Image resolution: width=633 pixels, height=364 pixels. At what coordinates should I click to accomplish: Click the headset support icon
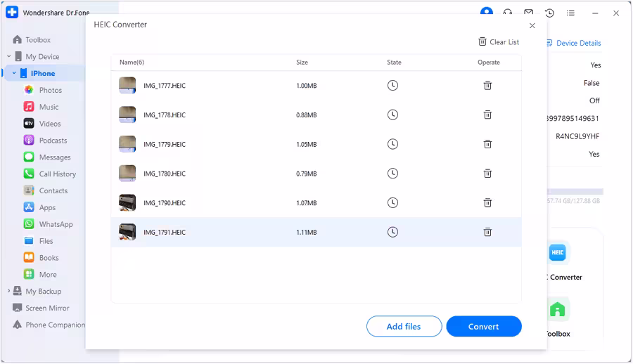click(x=507, y=13)
